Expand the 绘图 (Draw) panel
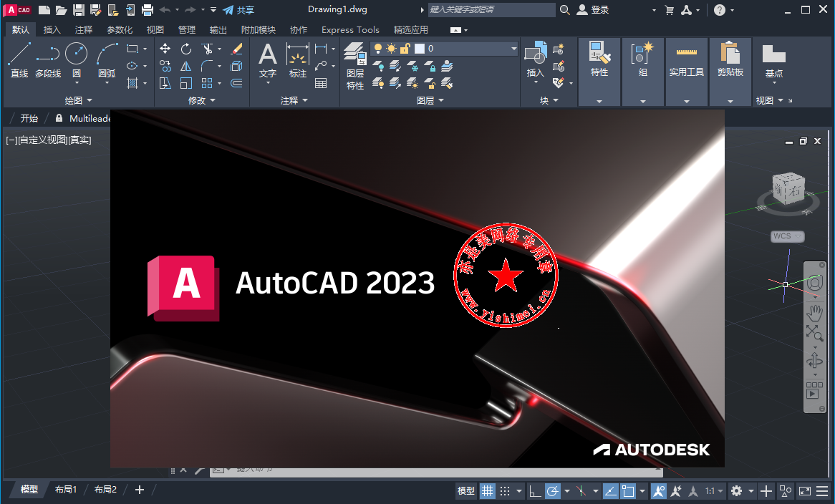The height and width of the screenshot is (504, 835). (x=79, y=100)
